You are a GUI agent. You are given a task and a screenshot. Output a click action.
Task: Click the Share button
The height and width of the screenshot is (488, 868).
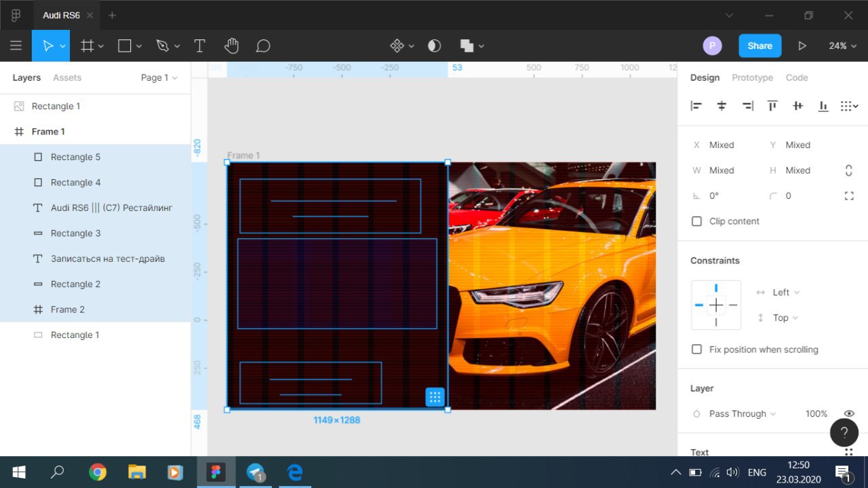point(759,45)
